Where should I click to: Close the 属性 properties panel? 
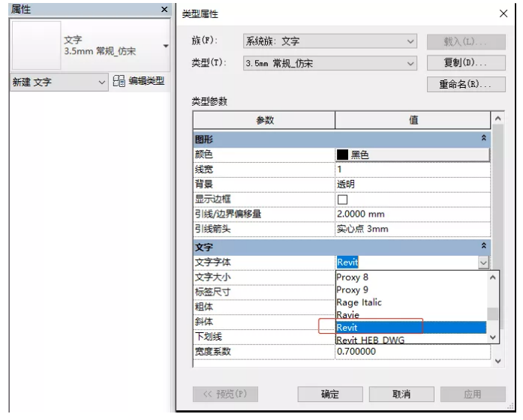164,10
